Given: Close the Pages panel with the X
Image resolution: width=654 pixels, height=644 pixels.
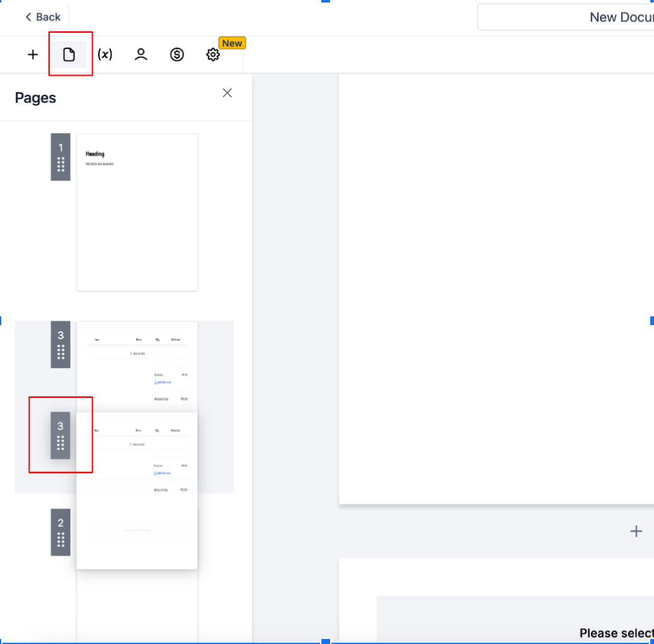Looking at the screenshot, I should click(x=227, y=93).
